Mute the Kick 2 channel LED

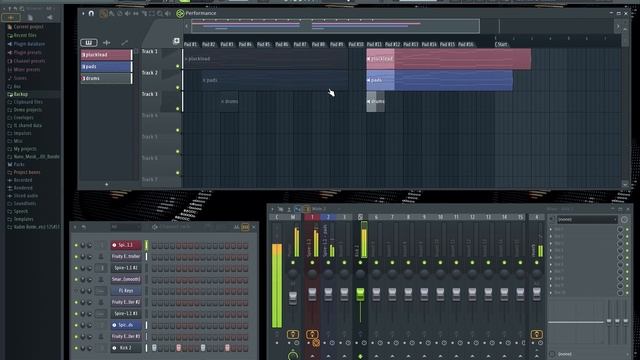76,348
